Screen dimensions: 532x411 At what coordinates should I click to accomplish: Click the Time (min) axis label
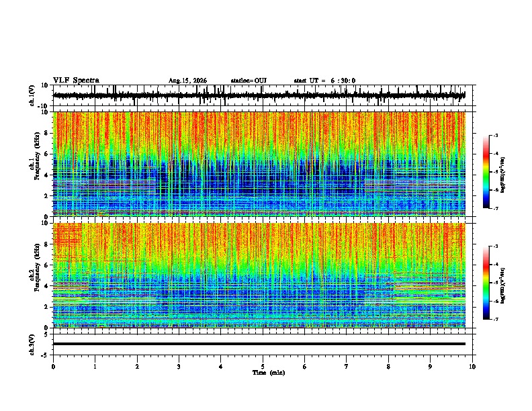pos(269,373)
